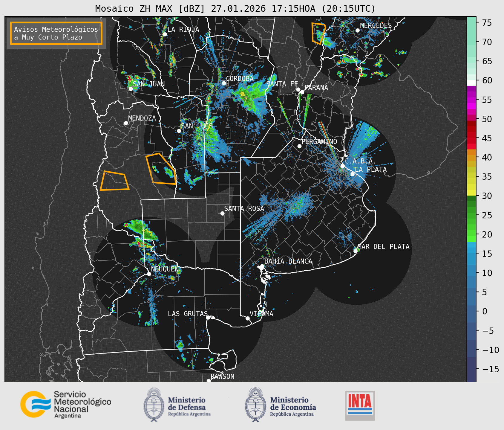504x430 pixels.
Task: Click the C.A.B.A. city marker
Action: (343, 166)
